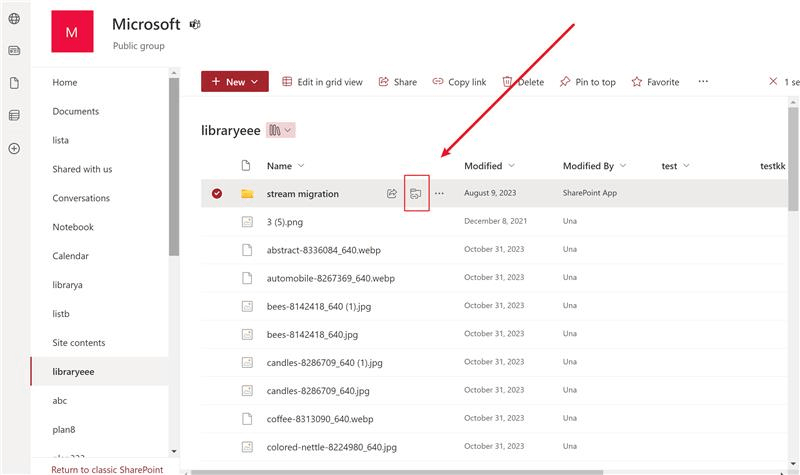Mark selected item as Favorite

coord(656,82)
